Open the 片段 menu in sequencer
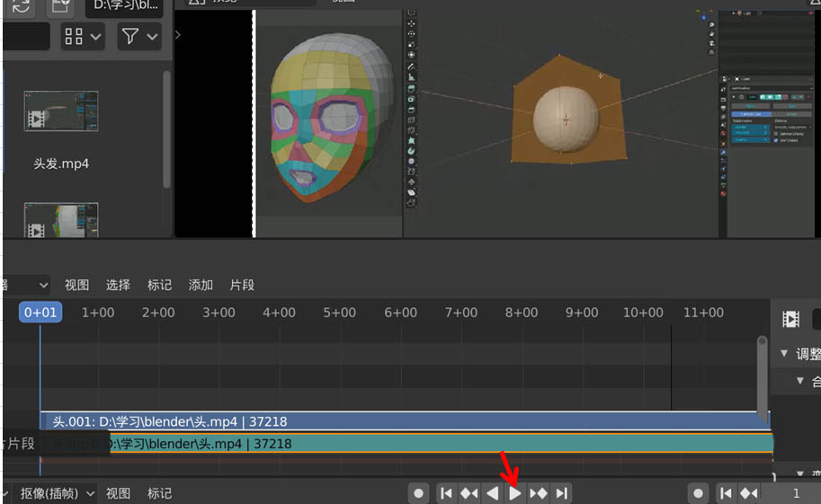 [x=242, y=285]
